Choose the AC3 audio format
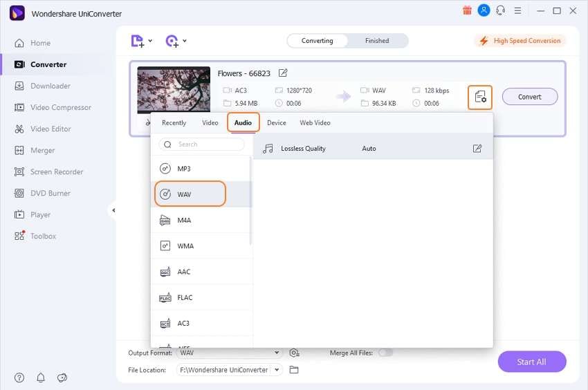 pos(201,323)
